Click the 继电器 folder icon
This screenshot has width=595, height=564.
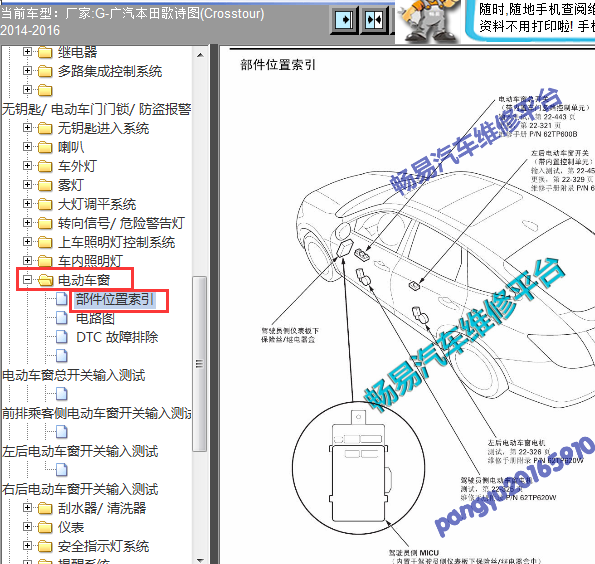pyautogui.click(x=45, y=52)
